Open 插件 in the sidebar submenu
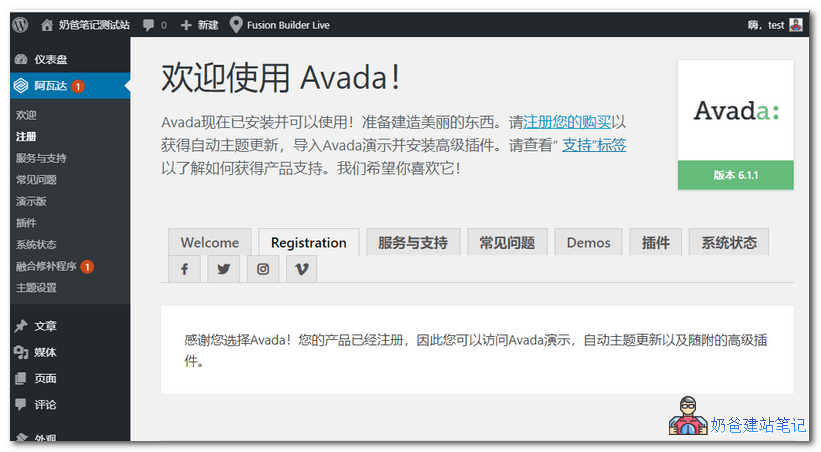The image size is (821, 452). point(26,223)
